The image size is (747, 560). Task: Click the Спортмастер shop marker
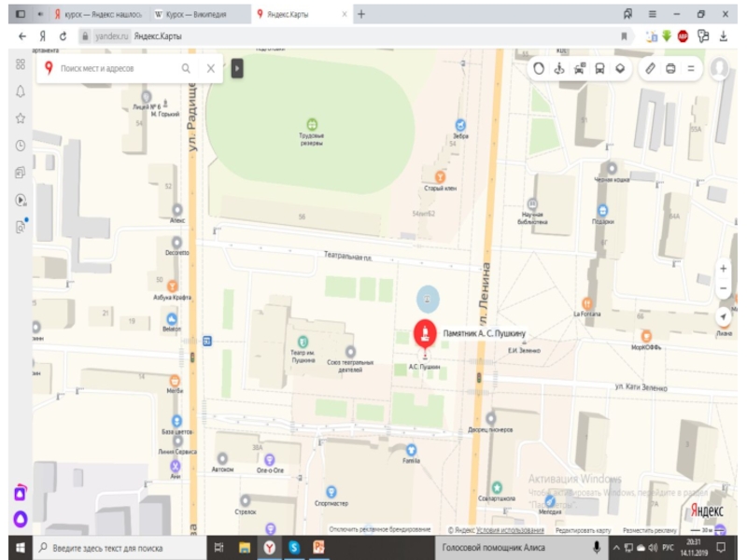(331, 492)
